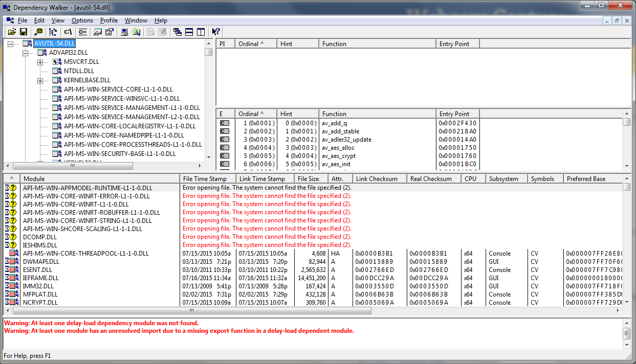Sort exports list by the E column

(x=225, y=114)
